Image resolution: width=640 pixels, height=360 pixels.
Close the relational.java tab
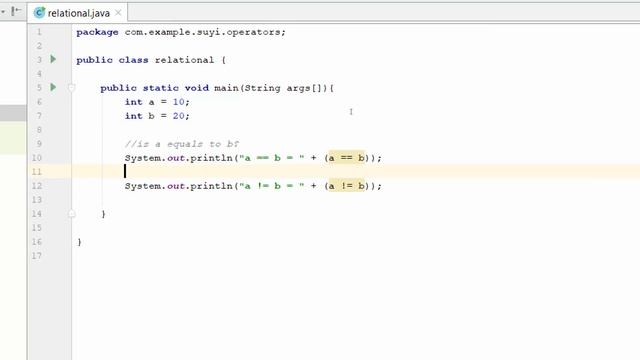click(118, 13)
